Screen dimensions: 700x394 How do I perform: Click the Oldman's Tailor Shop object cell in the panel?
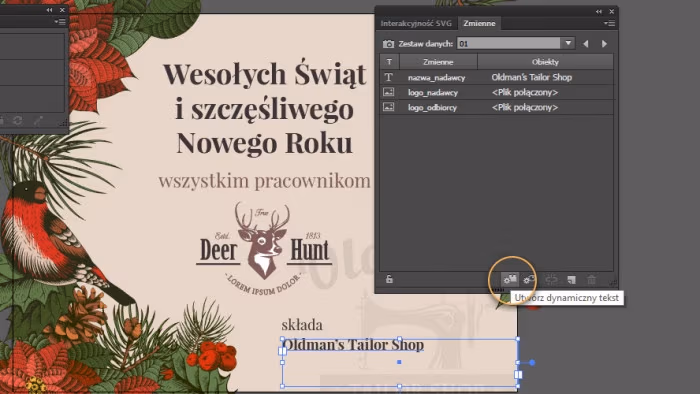[532, 77]
